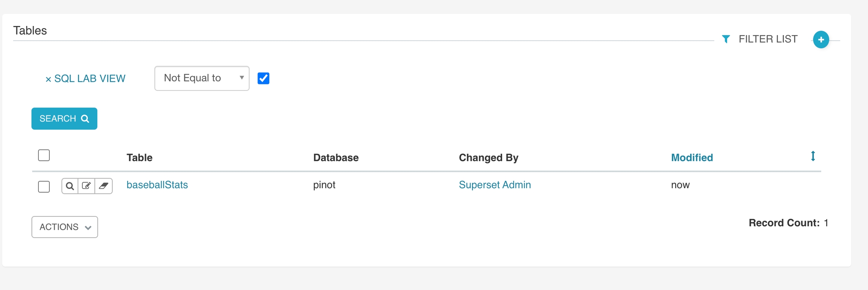Click the magnifier icon for baseballStats row
This screenshot has height=290, width=868.
click(70, 186)
